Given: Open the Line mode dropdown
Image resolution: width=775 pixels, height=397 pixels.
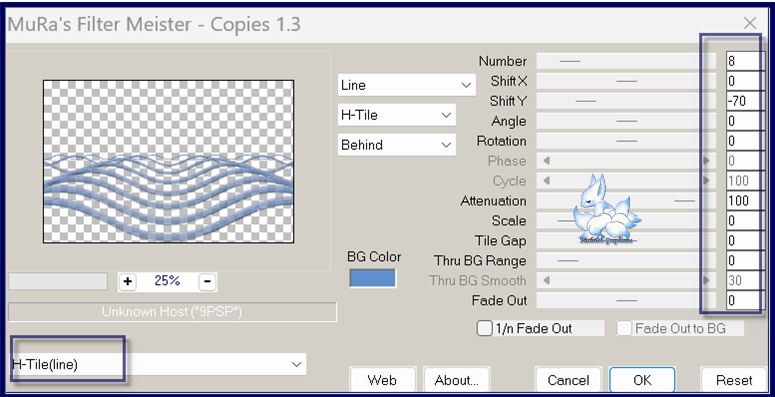Looking at the screenshot, I should click(407, 85).
